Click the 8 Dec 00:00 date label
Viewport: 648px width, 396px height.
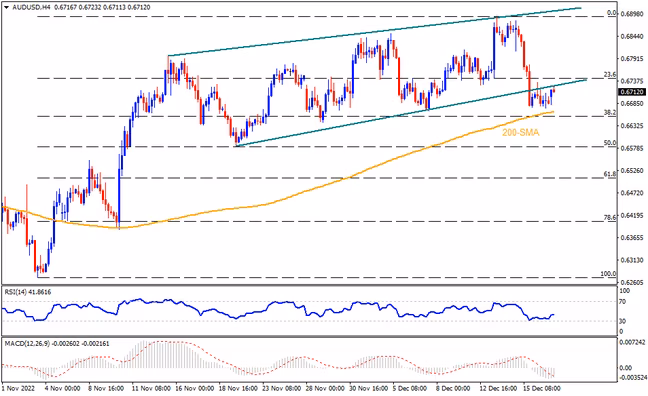click(x=453, y=389)
